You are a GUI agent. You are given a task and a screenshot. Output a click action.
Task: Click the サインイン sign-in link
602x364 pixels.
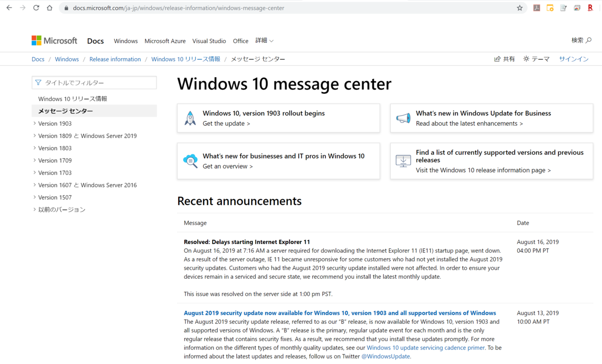click(x=574, y=59)
